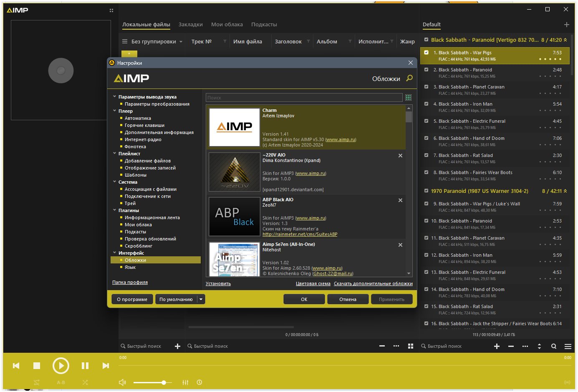Viewport: 578px width, 392px height.
Task: Adjust the volume slider handle
Action: point(164,382)
